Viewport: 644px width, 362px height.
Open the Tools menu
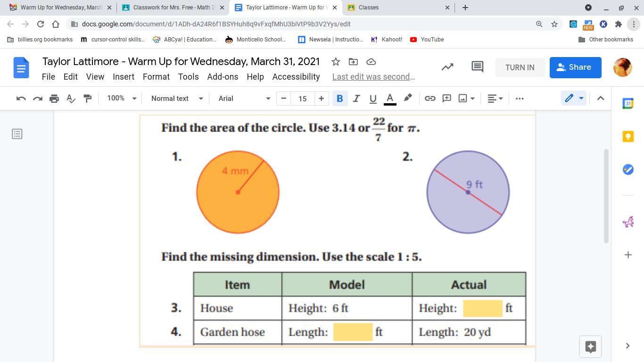188,77
